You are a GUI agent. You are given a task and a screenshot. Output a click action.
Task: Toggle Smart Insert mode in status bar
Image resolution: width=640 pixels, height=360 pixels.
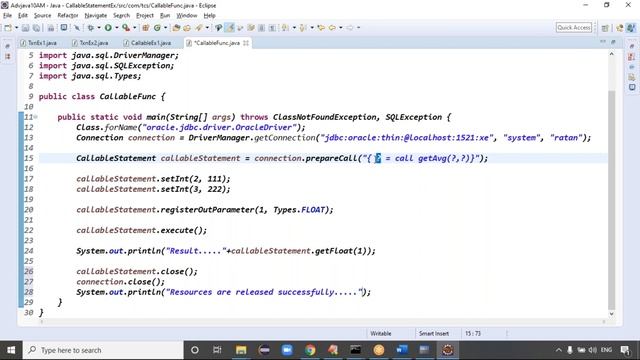pyautogui.click(x=433, y=333)
